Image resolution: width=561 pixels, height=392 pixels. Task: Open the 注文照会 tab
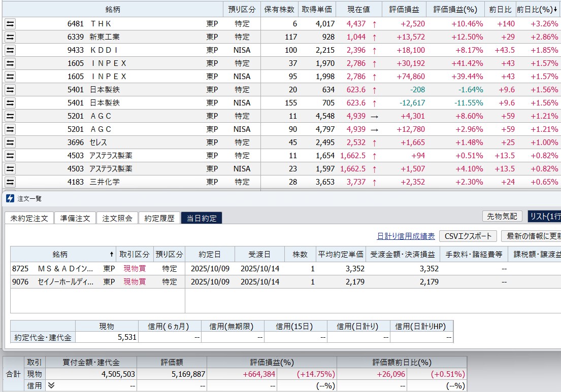117,219
